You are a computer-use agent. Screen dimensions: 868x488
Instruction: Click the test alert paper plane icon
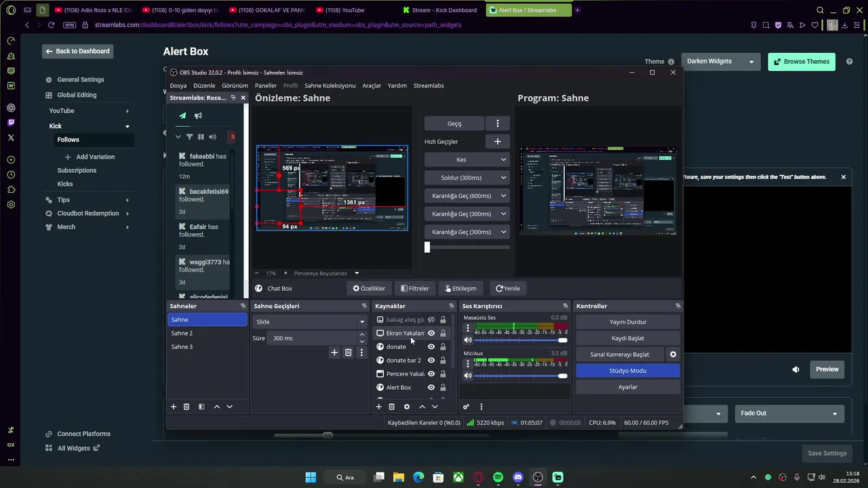pyautogui.click(x=182, y=116)
